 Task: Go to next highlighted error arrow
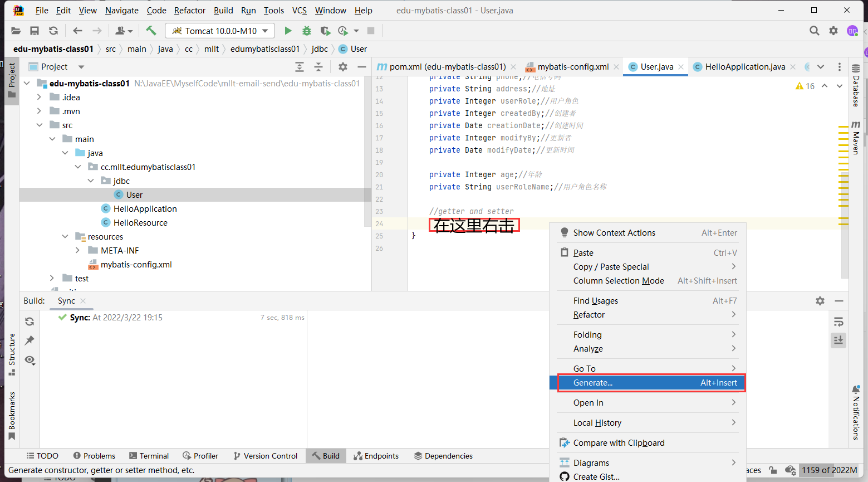click(840, 86)
